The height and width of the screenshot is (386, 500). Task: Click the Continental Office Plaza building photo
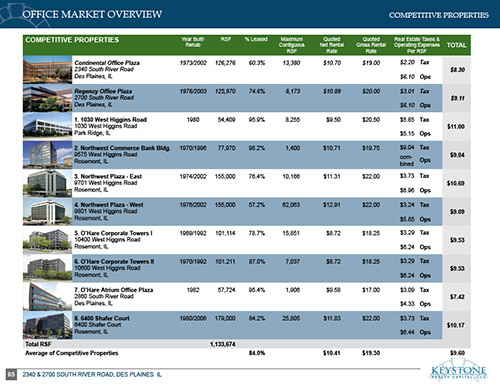pyautogui.click(x=47, y=70)
